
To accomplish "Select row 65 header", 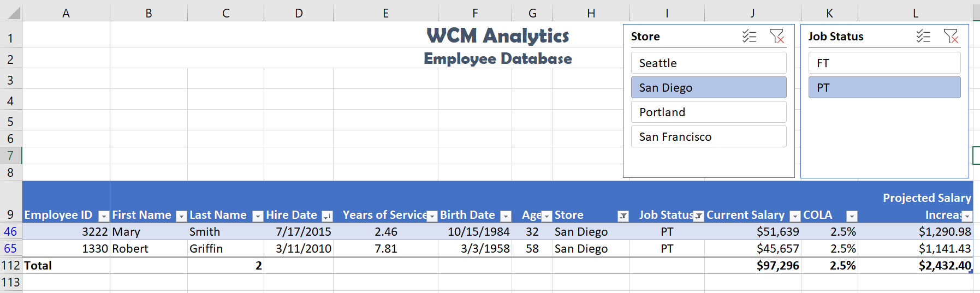I will [10, 248].
